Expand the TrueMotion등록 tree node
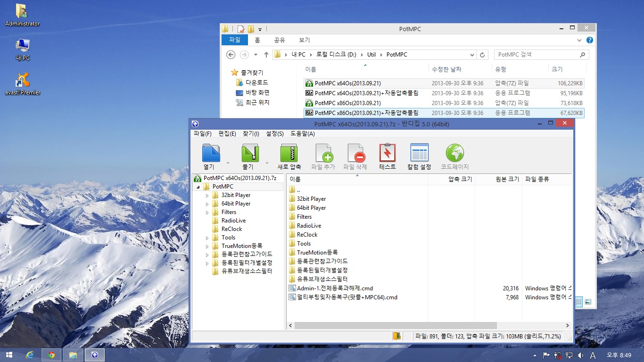This screenshot has height=362, width=644. tap(207, 246)
